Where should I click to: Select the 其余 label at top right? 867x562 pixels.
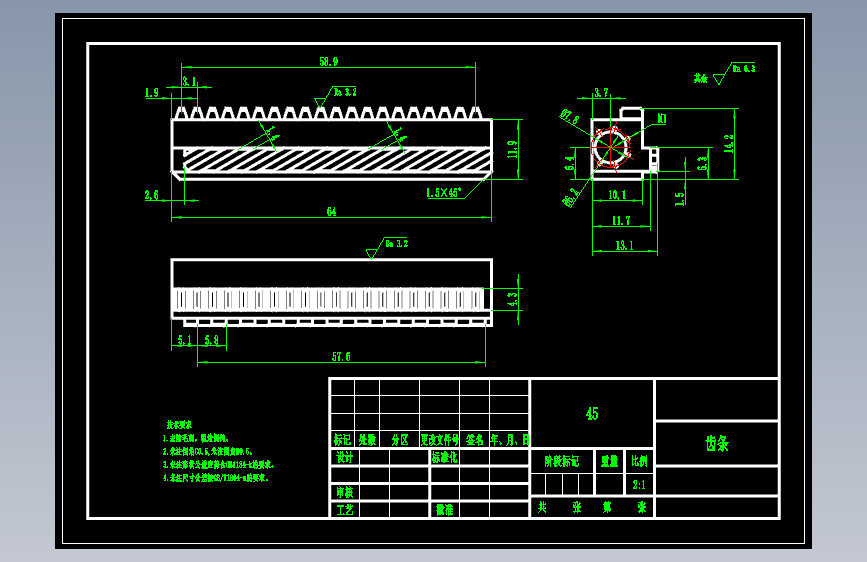[x=701, y=79]
